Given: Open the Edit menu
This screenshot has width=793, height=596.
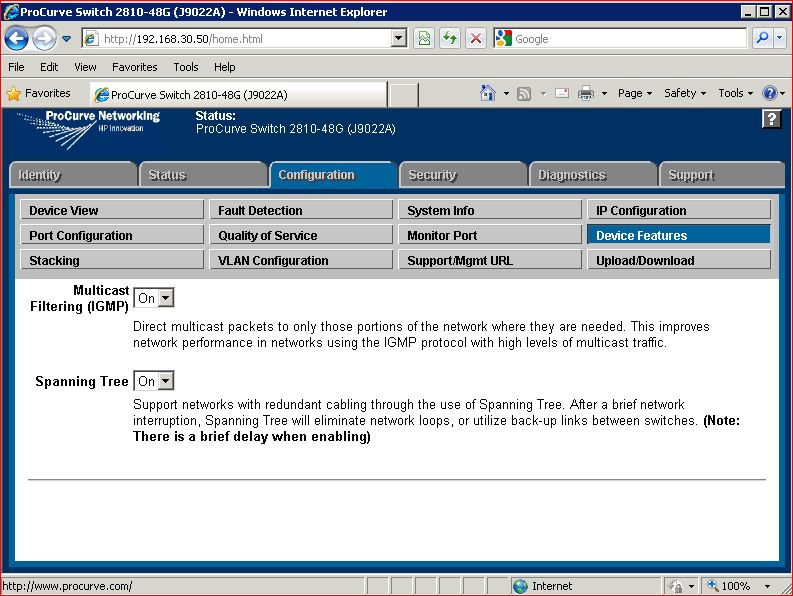Looking at the screenshot, I should [49, 67].
